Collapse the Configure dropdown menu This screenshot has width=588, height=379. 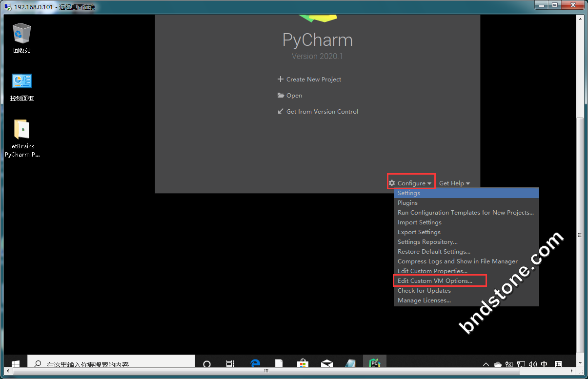[x=411, y=183]
